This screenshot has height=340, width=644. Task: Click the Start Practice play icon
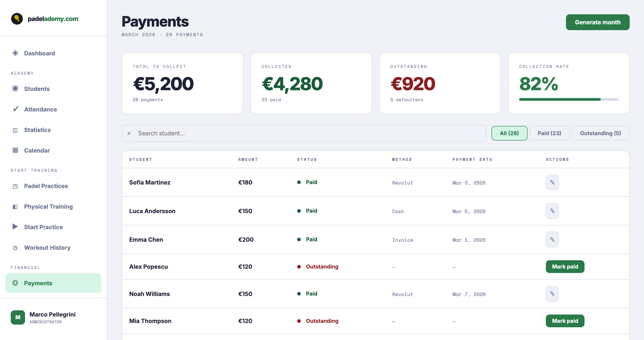click(15, 227)
